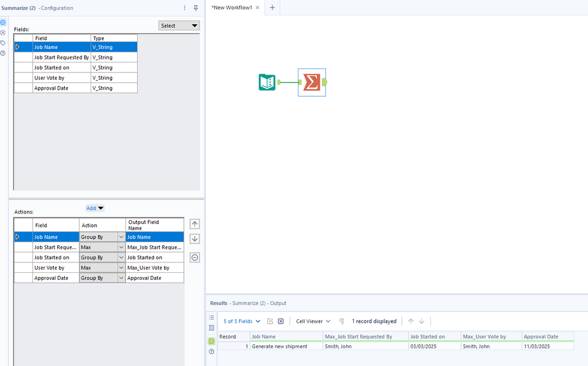Select Smith, John under Max_User Vote by
The width and height of the screenshot is (588, 366).
[x=491, y=347]
